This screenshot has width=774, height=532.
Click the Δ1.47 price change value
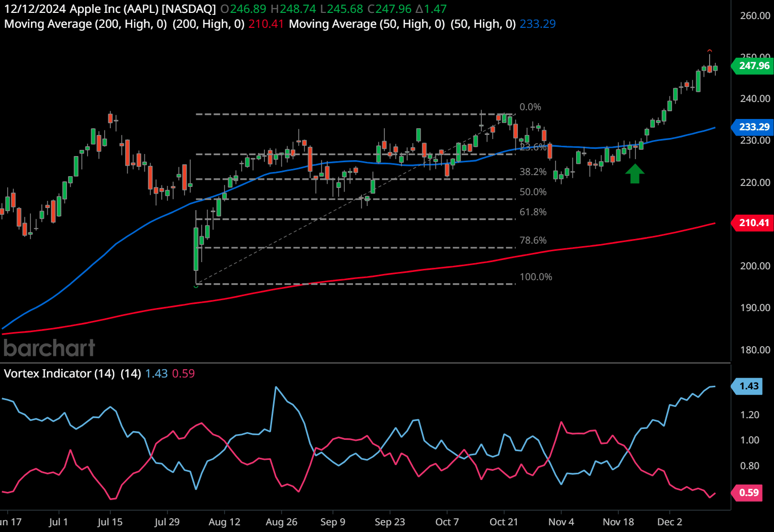pos(431,9)
